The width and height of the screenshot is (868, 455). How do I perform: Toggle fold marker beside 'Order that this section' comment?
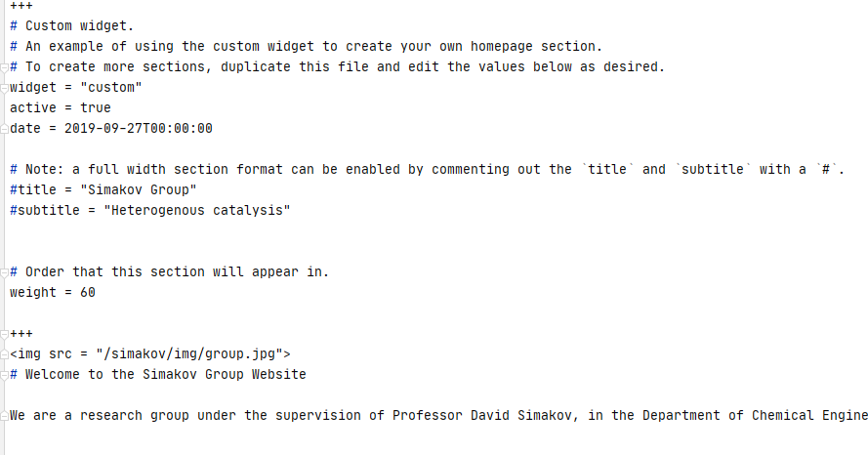[x=4, y=272]
